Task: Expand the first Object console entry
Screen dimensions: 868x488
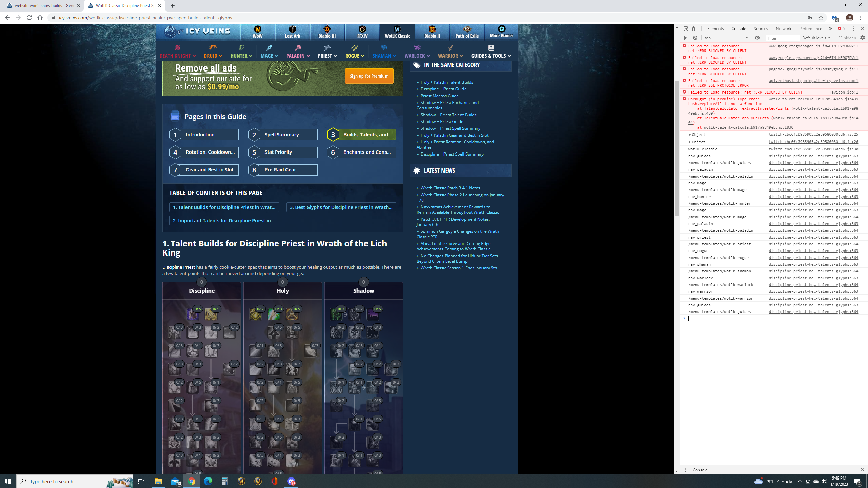Action: coord(690,135)
